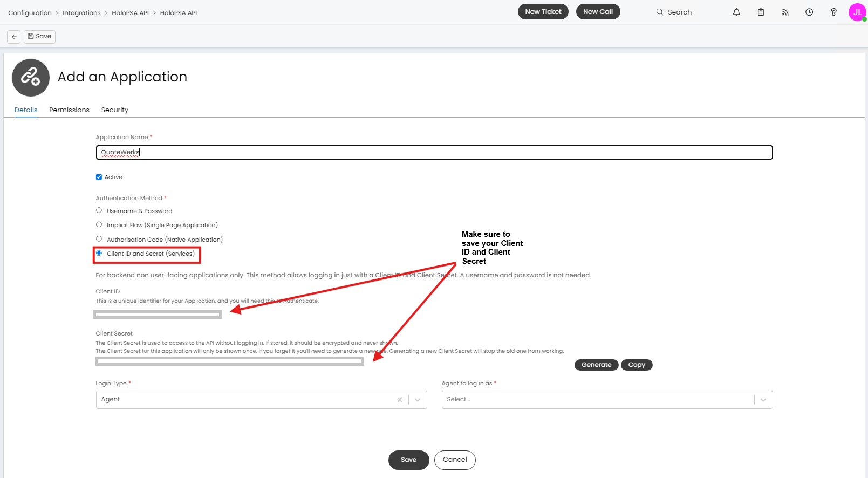Switch to the Security tab

(115, 110)
